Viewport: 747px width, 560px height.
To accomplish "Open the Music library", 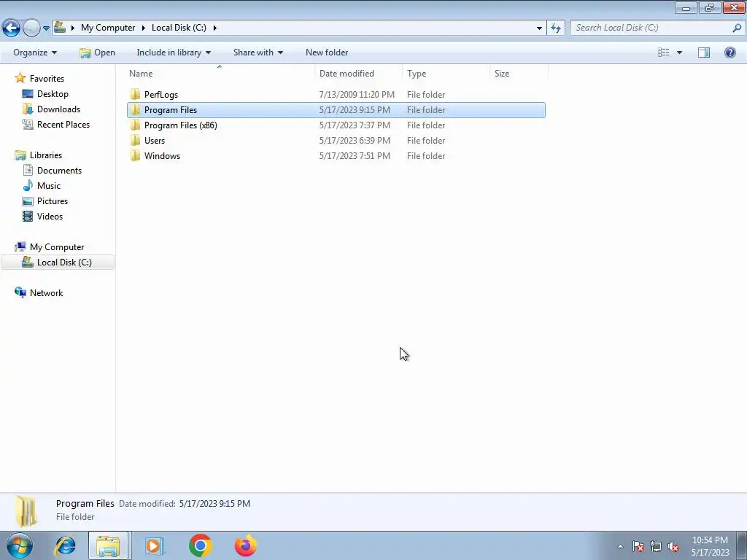I will coord(49,186).
